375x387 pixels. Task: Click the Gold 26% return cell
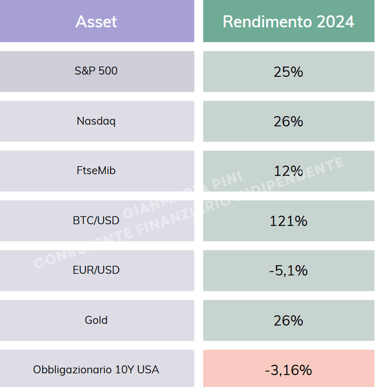pos(289,320)
